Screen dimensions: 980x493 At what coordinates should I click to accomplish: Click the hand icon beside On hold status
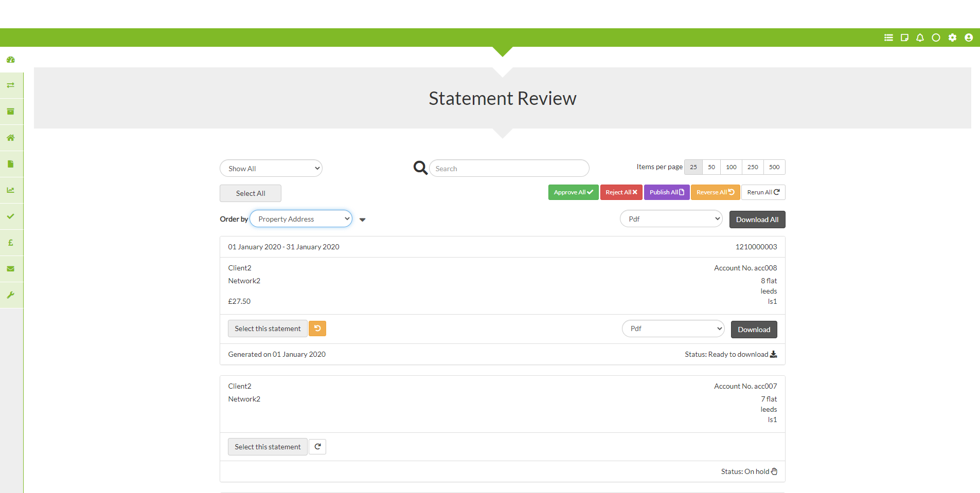tap(774, 471)
